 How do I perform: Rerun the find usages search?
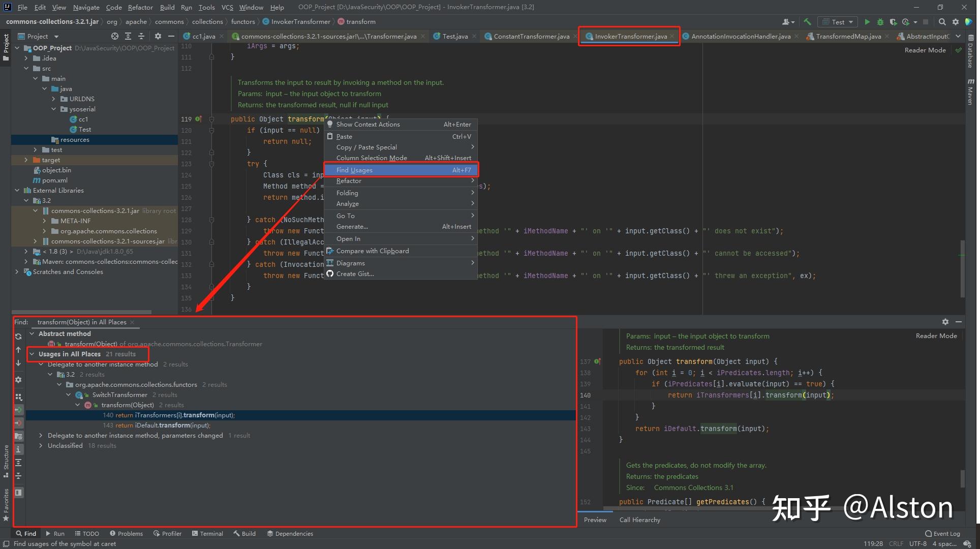pyautogui.click(x=18, y=337)
